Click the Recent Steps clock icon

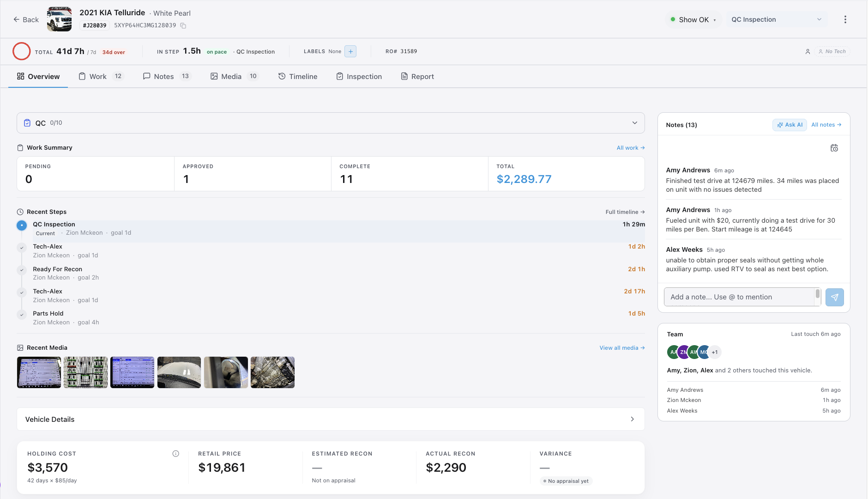point(20,212)
